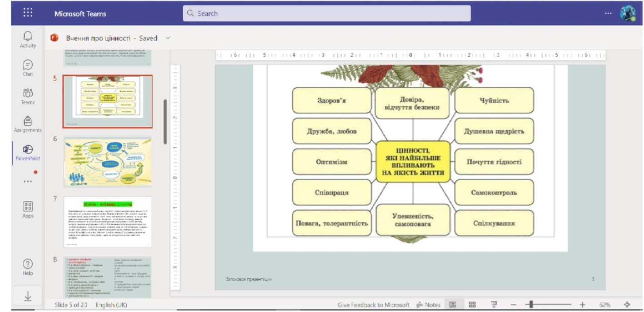Switch to Slide Sorter view
Screen dimensions: 644x312
(x=472, y=305)
